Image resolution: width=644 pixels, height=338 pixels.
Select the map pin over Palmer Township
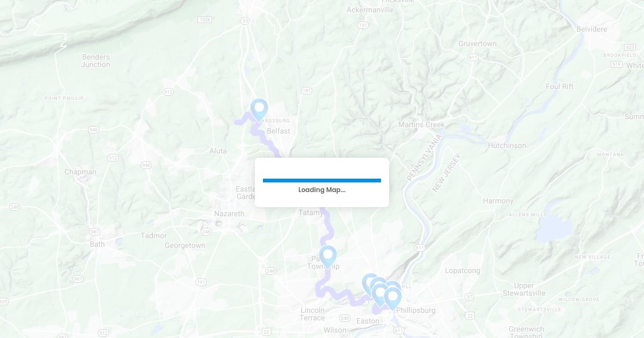328,256
